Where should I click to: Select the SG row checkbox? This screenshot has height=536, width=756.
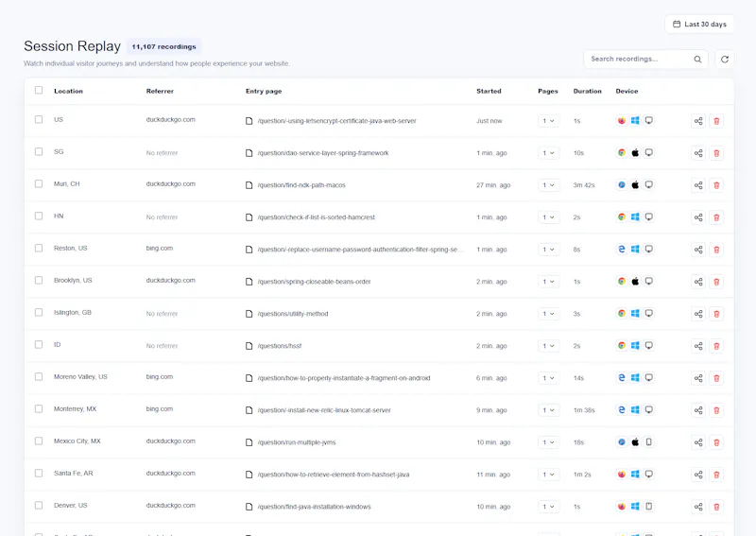point(39,151)
